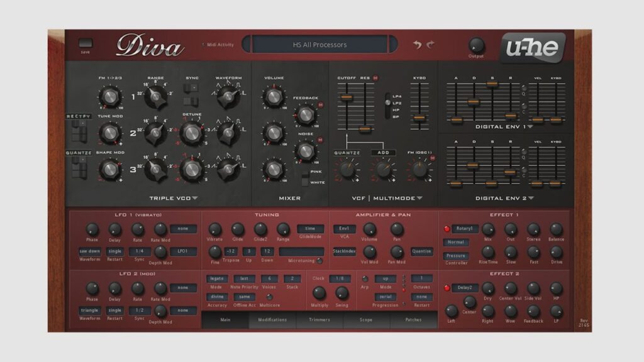This screenshot has height=362, width=644.
Task: Open the VCF Multimode module dropdown
Action: tap(419, 198)
